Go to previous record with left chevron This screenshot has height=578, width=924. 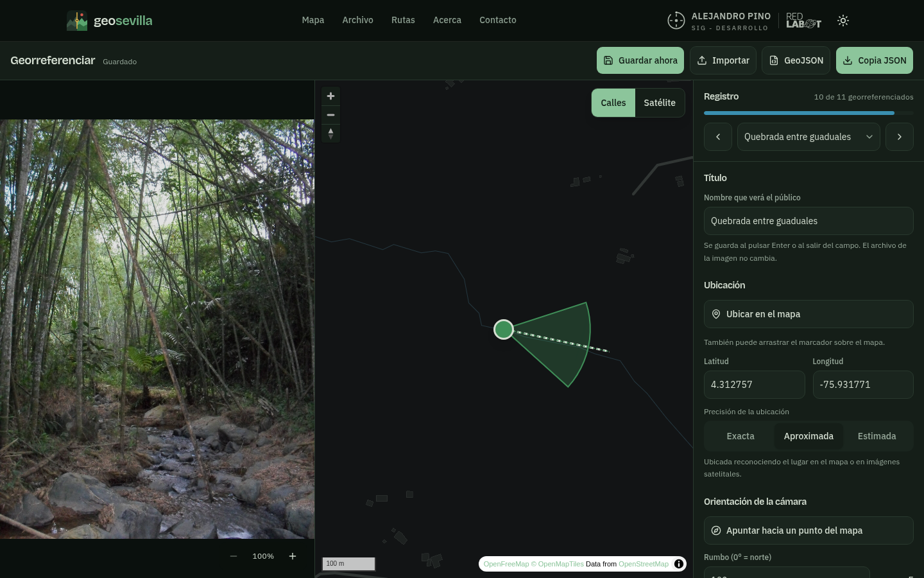[718, 137]
